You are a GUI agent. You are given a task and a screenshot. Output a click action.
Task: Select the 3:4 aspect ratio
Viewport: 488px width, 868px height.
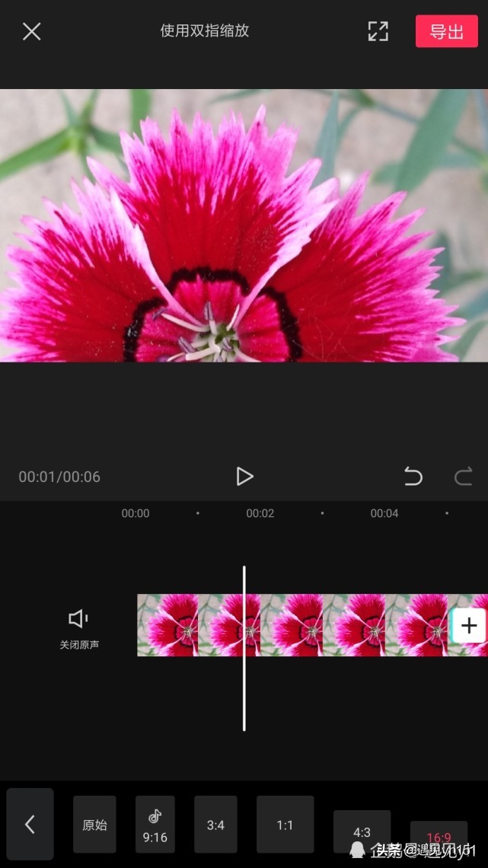tap(215, 825)
